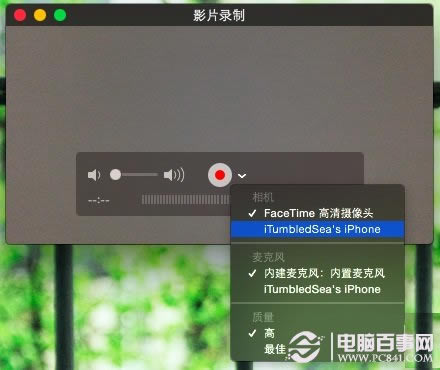
Task: Start recording with the red record button
Action: (220, 175)
